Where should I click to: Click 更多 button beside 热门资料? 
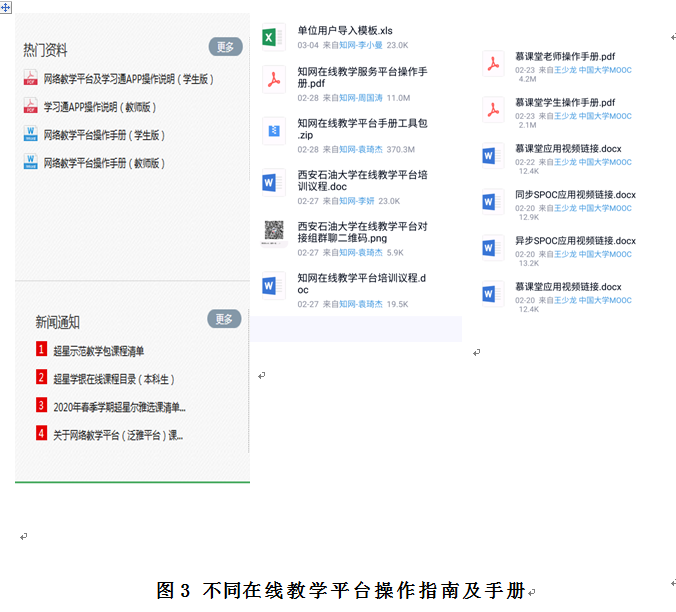tap(225, 47)
